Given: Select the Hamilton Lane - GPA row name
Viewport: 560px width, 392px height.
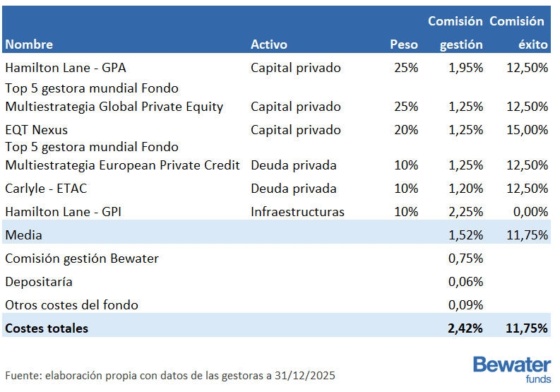Looking at the screenshot, I should click(x=66, y=68).
